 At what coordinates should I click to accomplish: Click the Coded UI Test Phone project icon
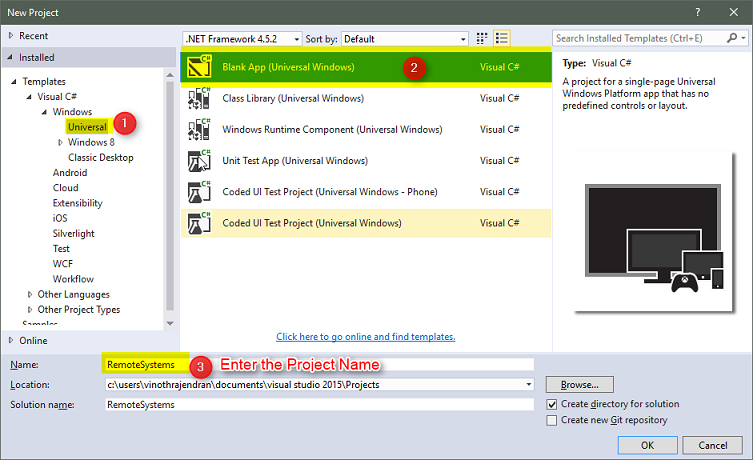click(x=199, y=192)
